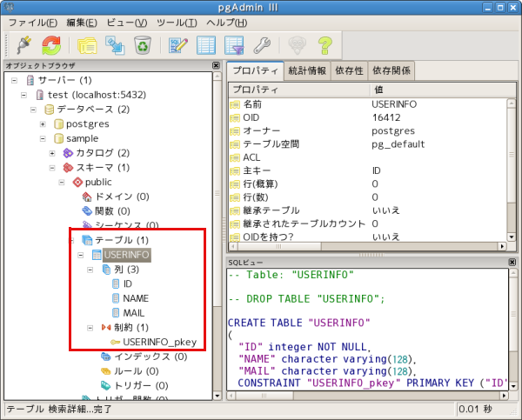This screenshot has width=522, height=420.
Task: Click the object browser down scroll arrow
Action: pos(217,396)
